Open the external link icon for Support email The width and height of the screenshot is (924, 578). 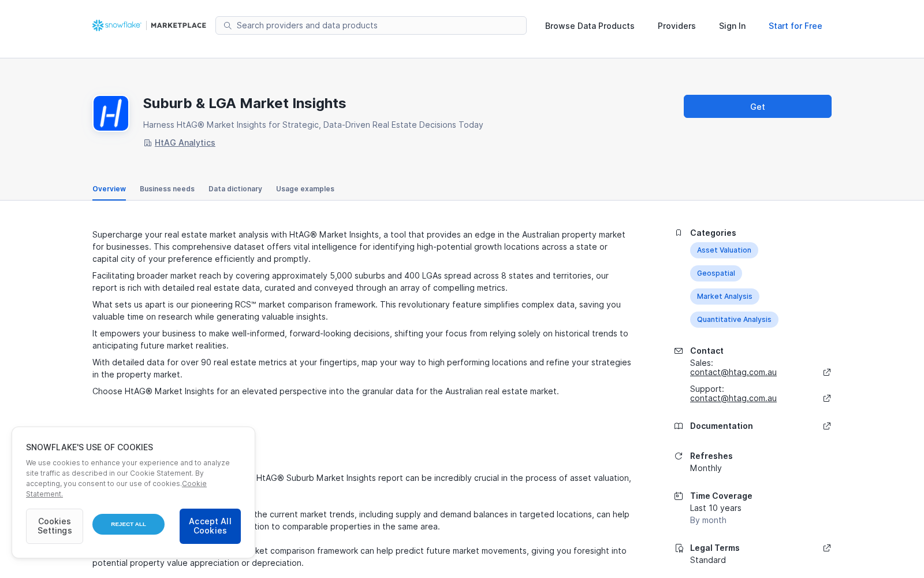pyautogui.click(x=827, y=398)
